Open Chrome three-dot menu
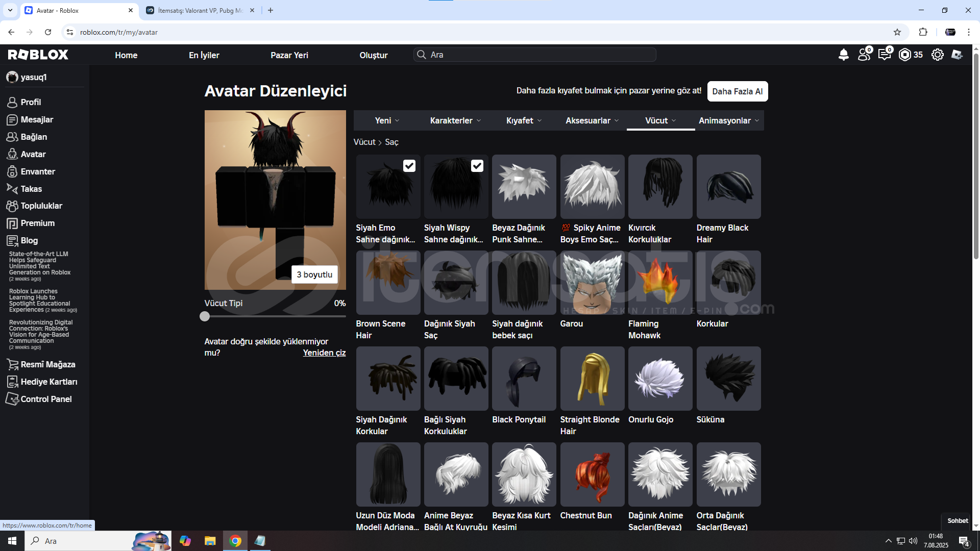 (x=968, y=32)
